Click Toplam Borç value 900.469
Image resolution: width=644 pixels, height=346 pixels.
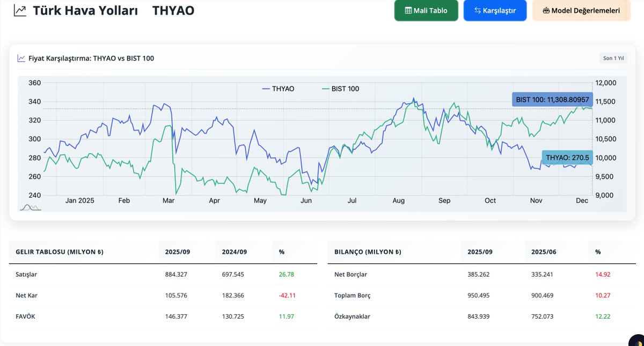(x=543, y=295)
